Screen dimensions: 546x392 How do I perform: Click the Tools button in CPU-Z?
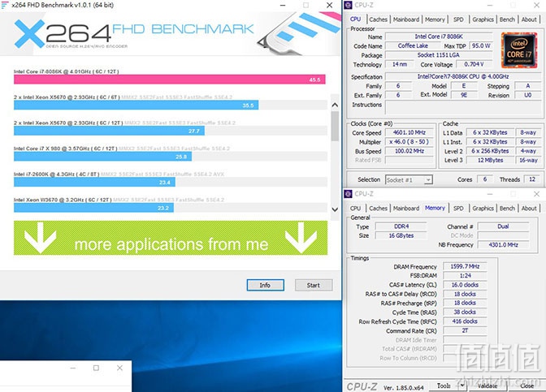[444, 386]
